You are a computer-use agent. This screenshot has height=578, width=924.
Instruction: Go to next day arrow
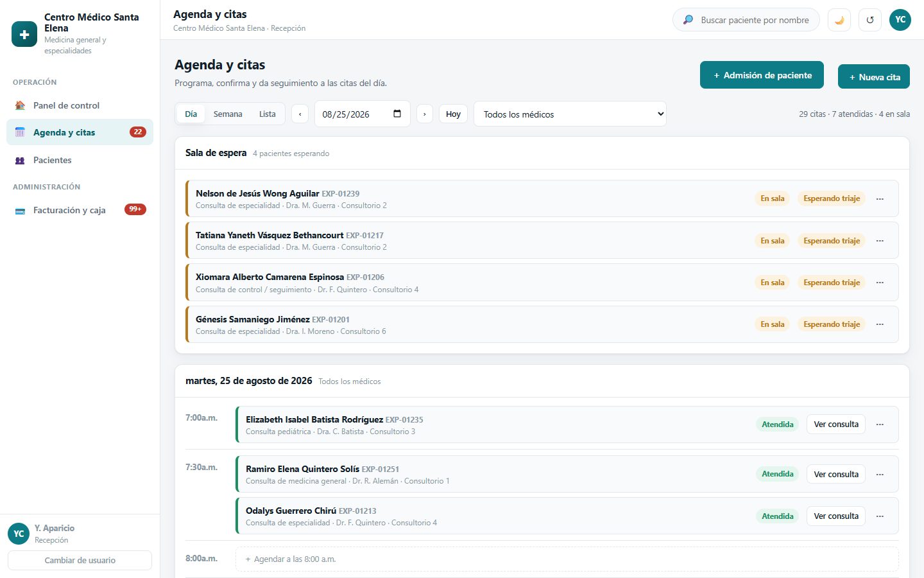click(424, 114)
